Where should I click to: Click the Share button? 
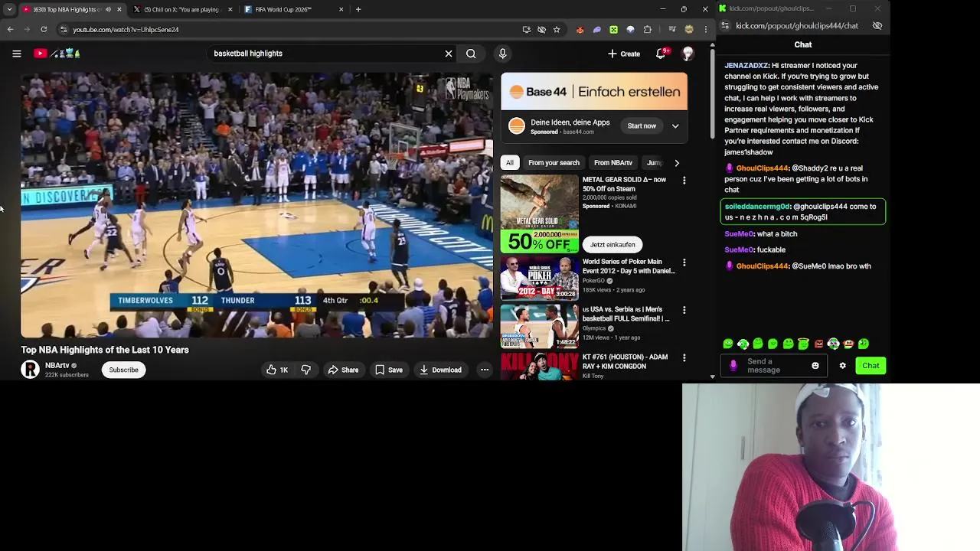[x=343, y=370]
